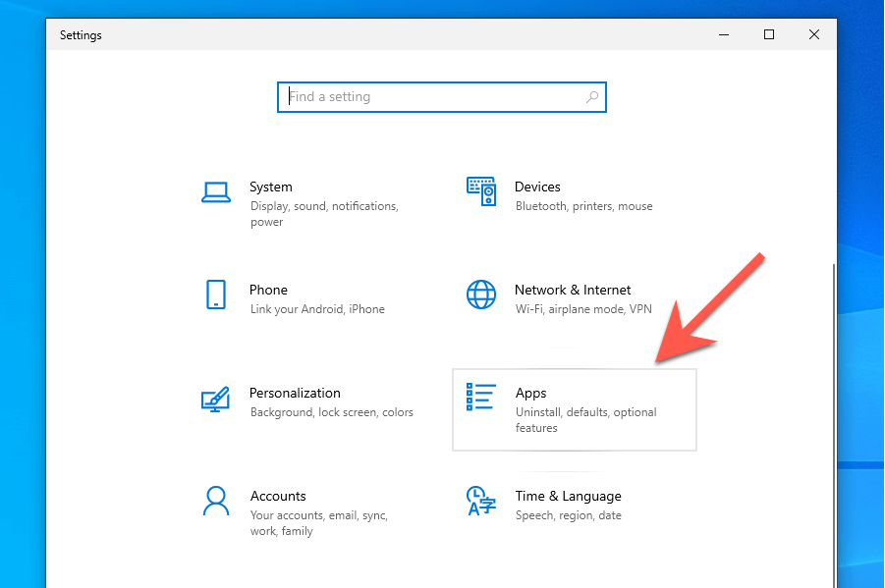This screenshot has height=588, width=885.
Task: Click 'Speech, region, date' description
Action: pyautogui.click(x=568, y=515)
